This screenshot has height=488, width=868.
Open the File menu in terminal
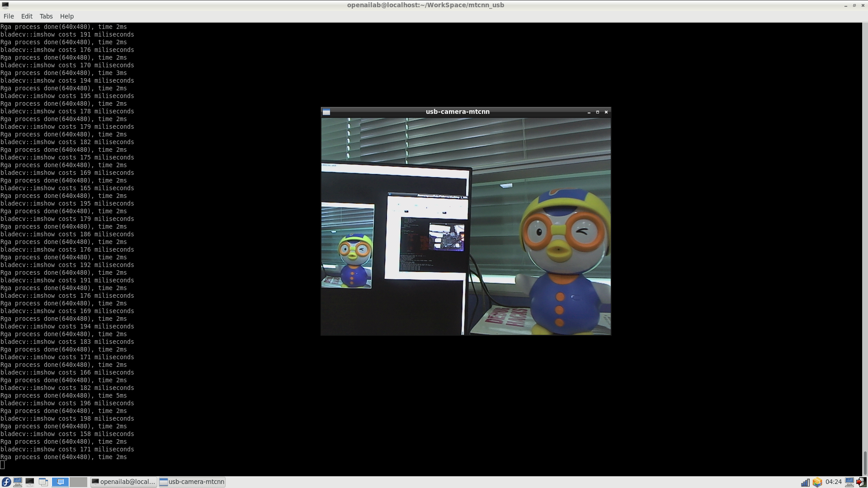coord(9,16)
